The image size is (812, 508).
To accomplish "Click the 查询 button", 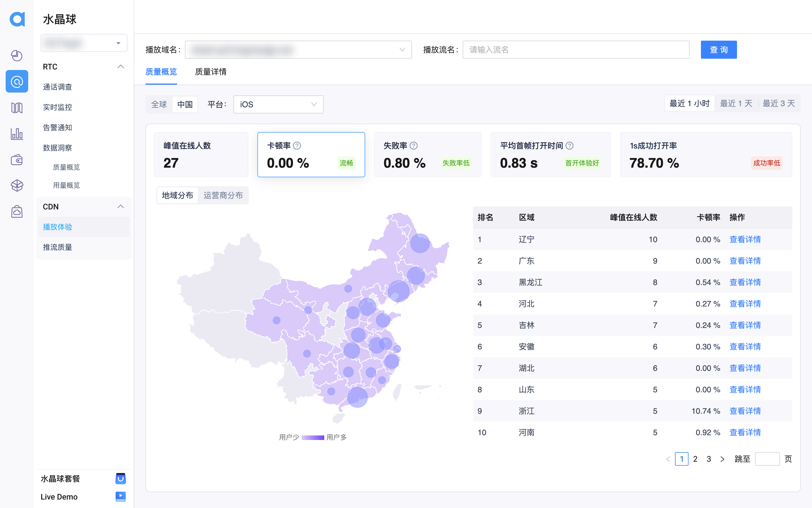I will [719, 50].
